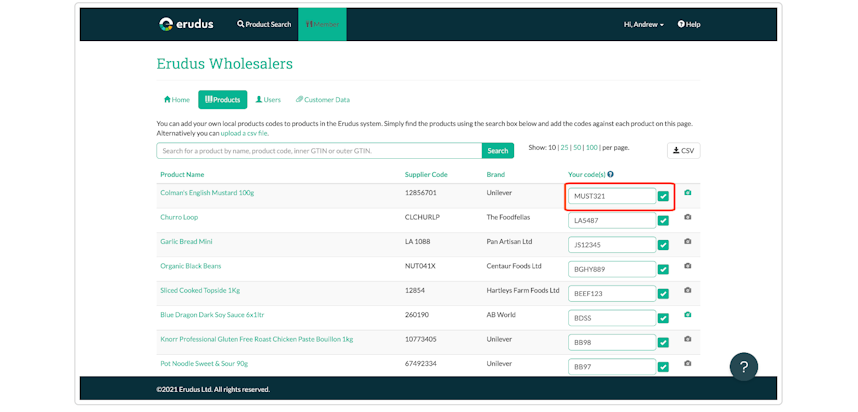Click the Product Name column header

[182, 175]
